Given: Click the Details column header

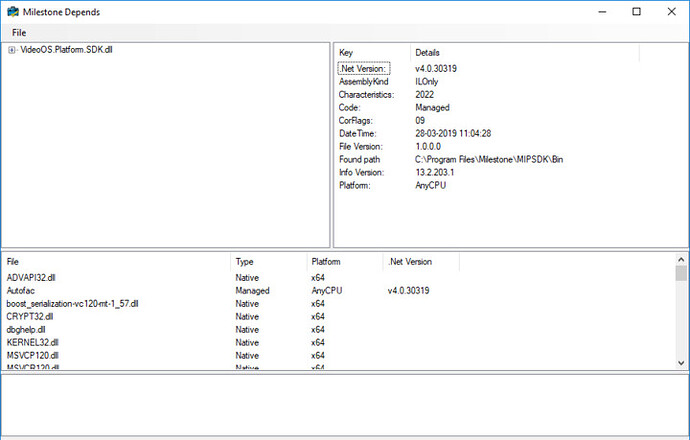Looking at the screenshot, I should [427, 52].
